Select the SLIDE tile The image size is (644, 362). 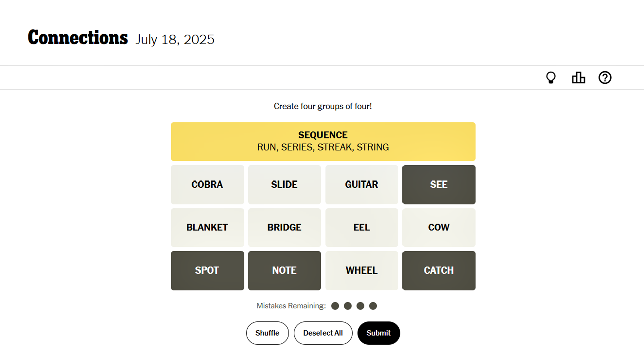(284, 185)
